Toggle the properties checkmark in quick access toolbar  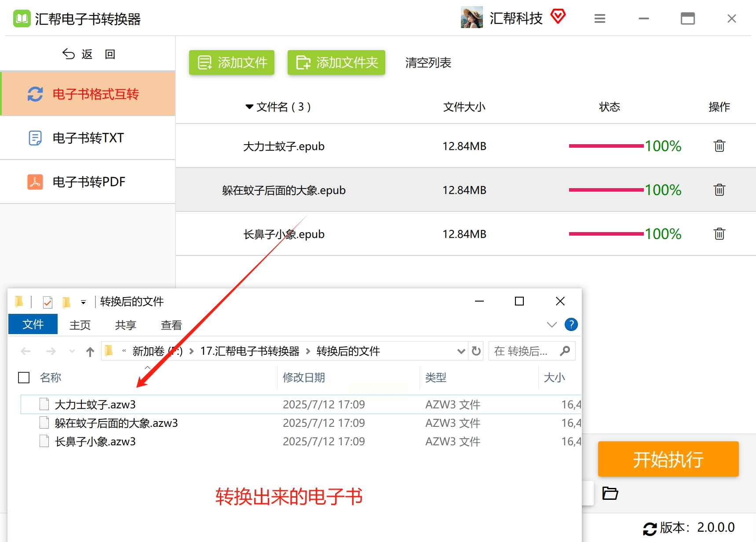47,302
